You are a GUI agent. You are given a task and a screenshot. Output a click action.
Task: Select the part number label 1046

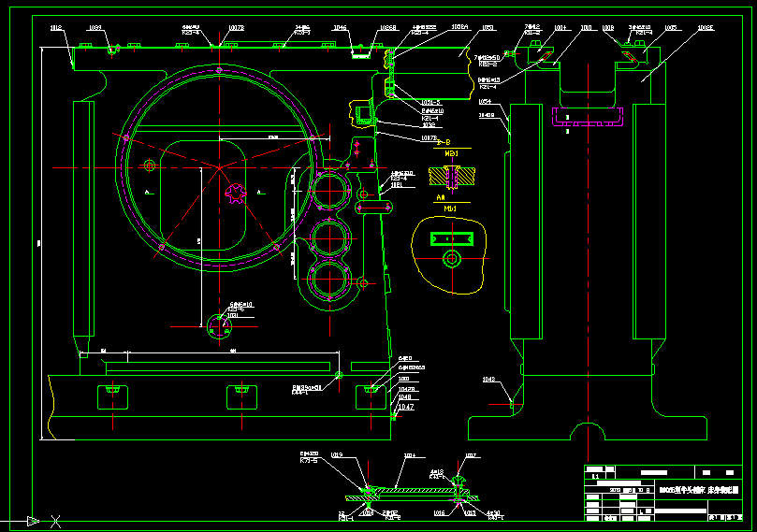(x=340, y=28)
